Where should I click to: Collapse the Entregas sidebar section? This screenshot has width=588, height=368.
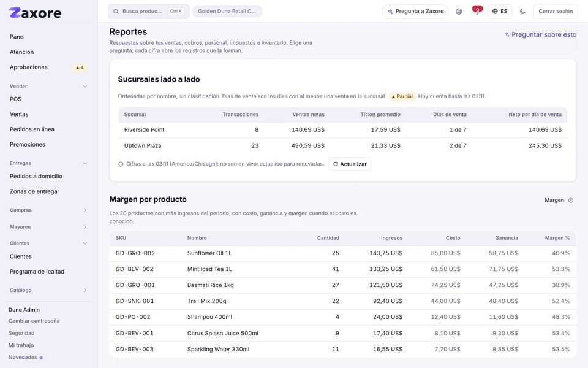[x=85, y=163]
